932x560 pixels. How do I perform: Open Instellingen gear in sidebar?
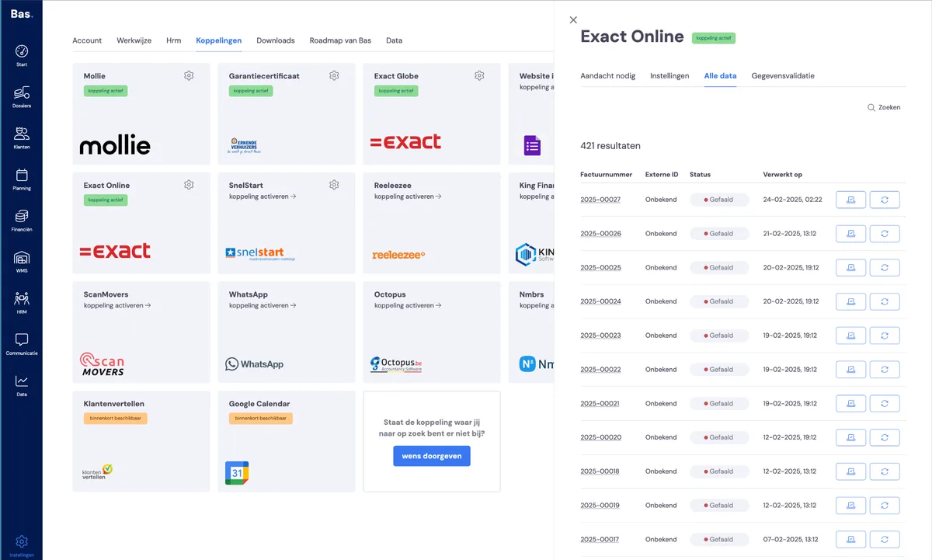coord(22,546)
